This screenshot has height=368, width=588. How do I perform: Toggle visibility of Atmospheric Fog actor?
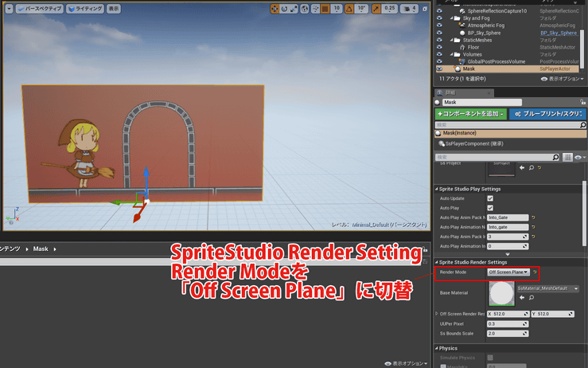tap(439, 25)
